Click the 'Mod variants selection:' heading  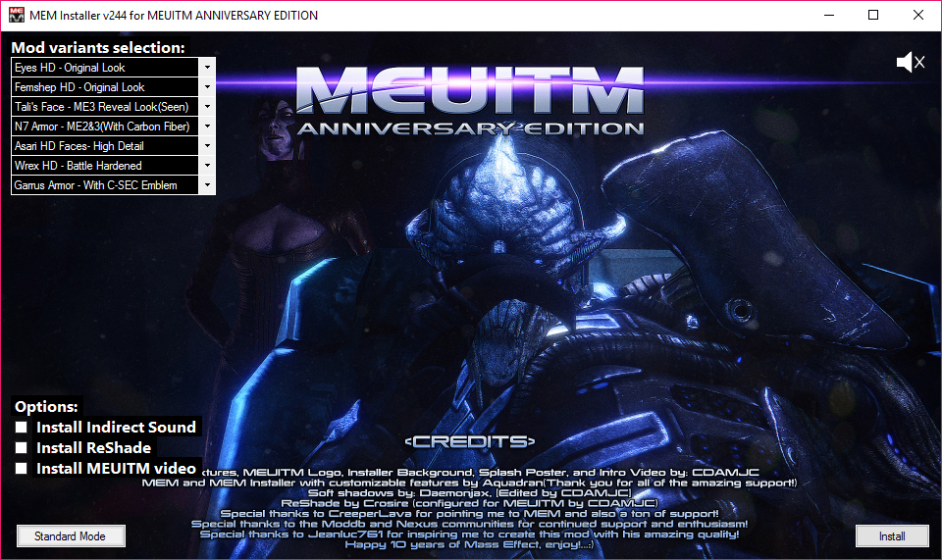[98, 47]
